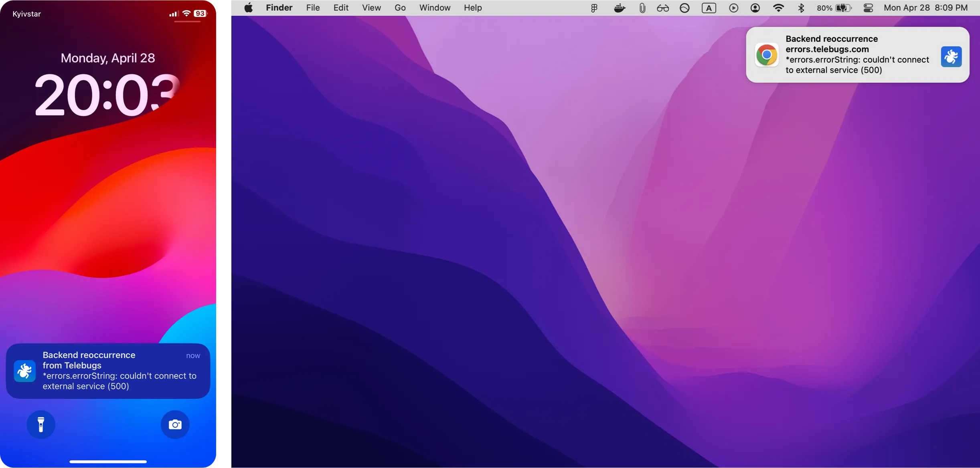This screenshot has width=980, height=468.
Task: Tap the home indicator bar on phone
Action: click(x=108, y=462)
